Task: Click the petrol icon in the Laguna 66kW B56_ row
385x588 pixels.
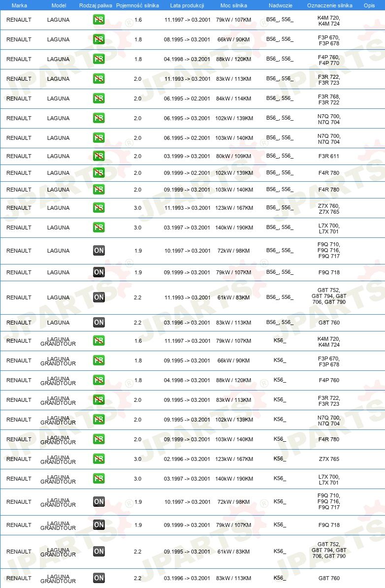Action: click(99, 39)
